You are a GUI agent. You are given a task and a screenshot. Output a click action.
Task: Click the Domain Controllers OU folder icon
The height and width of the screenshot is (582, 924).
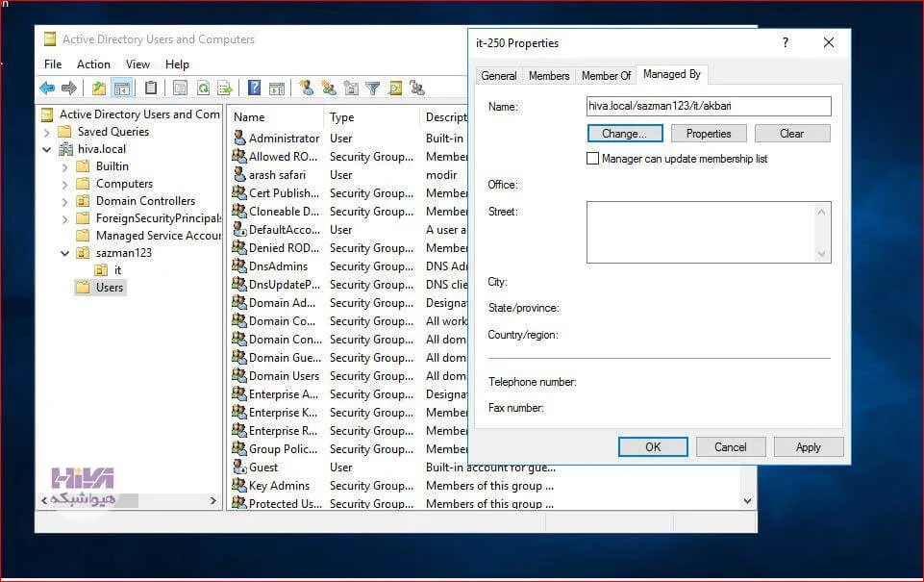pos(83,201)
